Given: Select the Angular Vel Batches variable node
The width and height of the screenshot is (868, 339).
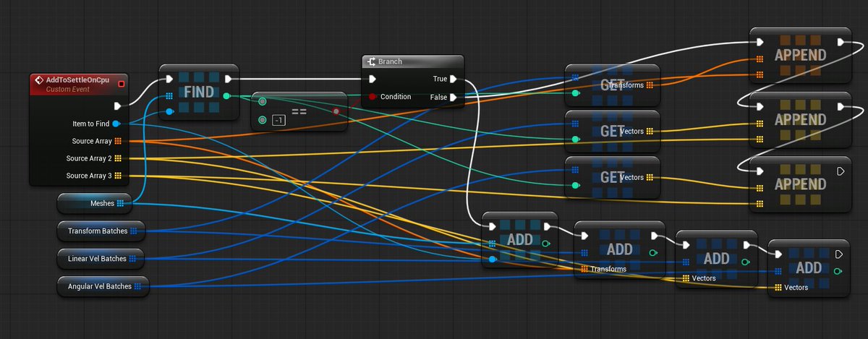Looking at the screenshot, I should click(103, 286).
